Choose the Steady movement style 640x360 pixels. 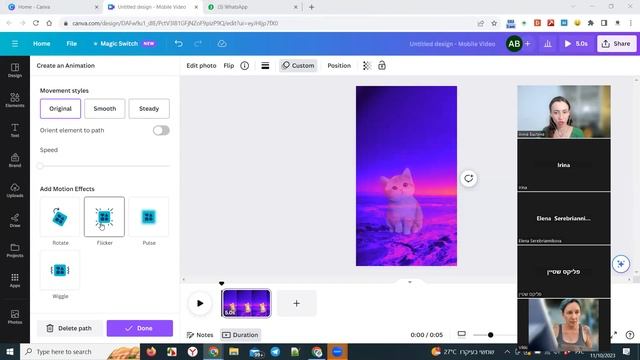149,109
